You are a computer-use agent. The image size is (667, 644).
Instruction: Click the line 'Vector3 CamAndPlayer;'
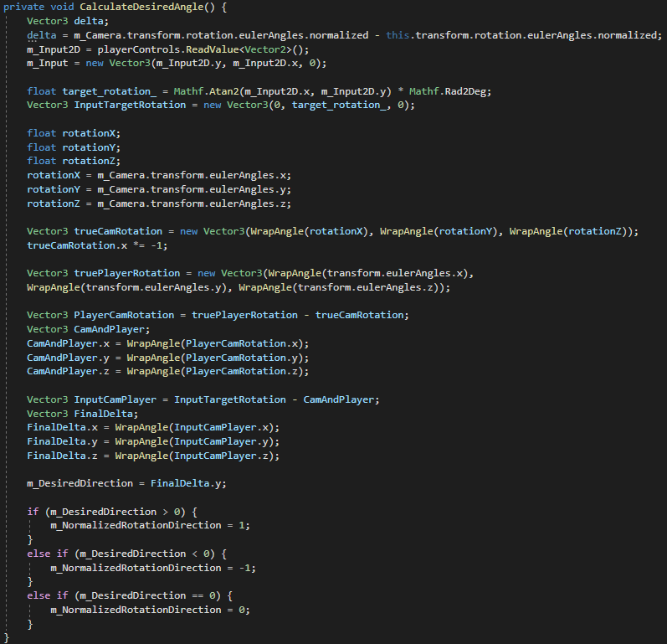89,329
